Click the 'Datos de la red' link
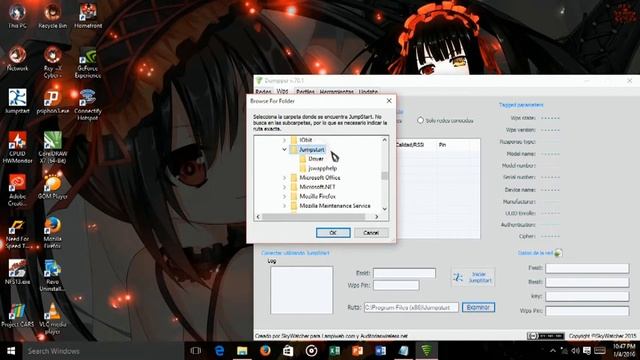The height and width of the screenshot is (360, 640). [536, 253]
